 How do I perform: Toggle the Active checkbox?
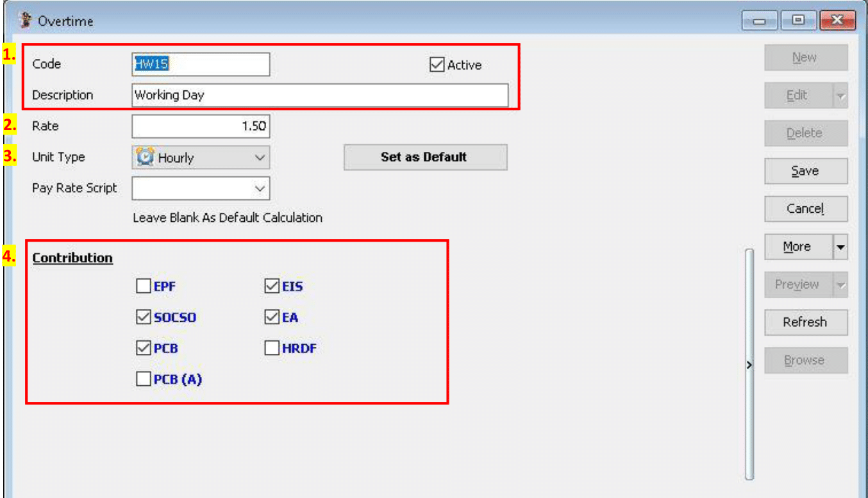coord(438,64)
